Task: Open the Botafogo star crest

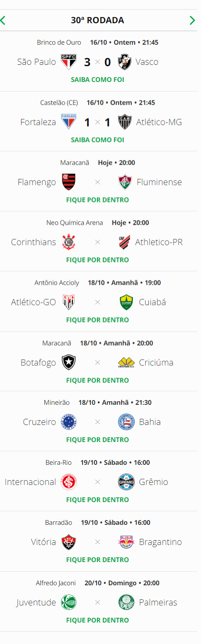Action: (69, 362)
